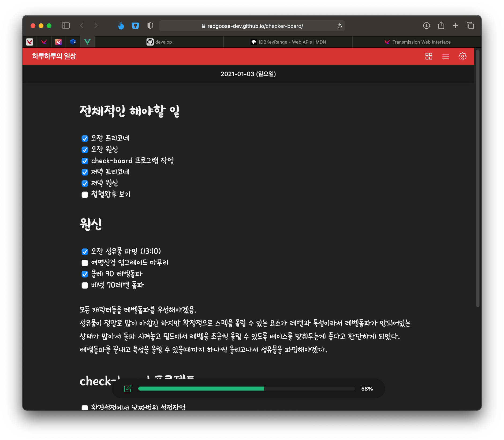
Task: Click the page vertical scrollbar
Action: [x=478, y=178]
